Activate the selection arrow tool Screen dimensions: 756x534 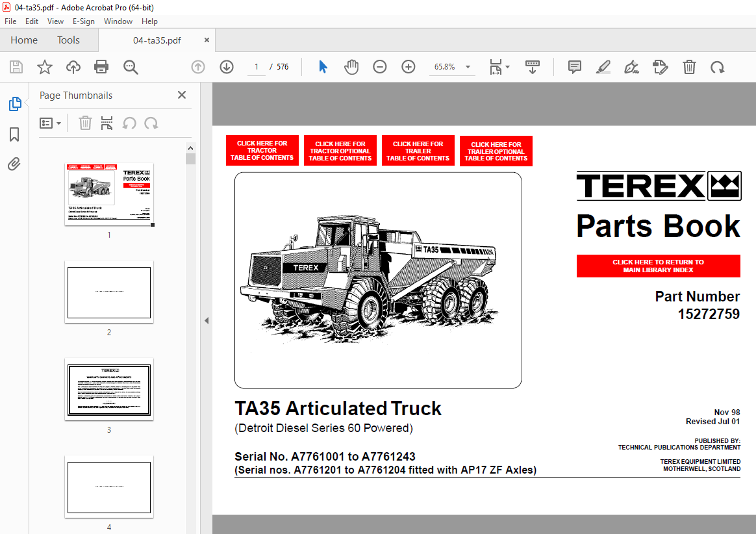pyautogui.click(x=323, y=66)
